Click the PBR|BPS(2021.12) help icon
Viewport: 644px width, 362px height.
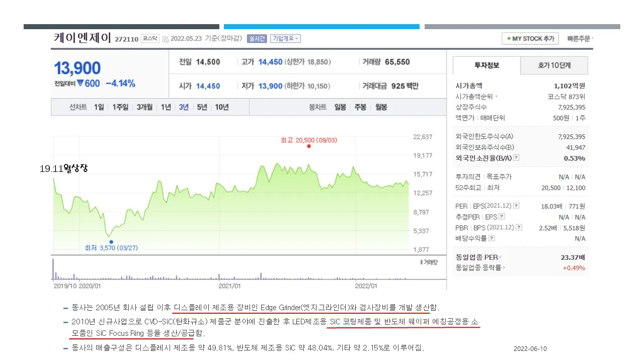tap(519, 227)
